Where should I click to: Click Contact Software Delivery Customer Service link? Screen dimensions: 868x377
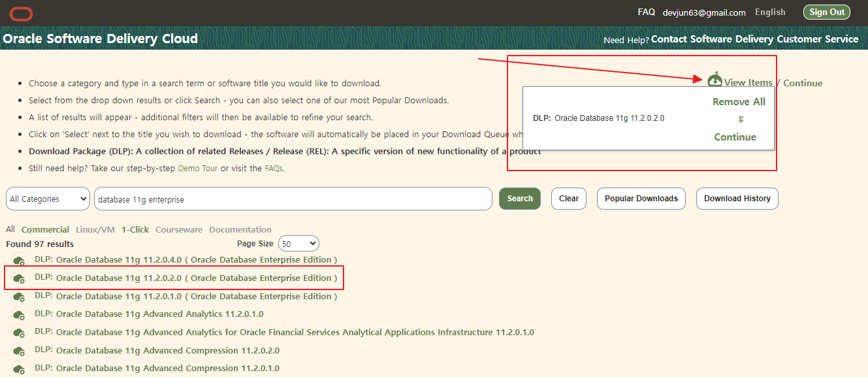[x=754, y=39]
